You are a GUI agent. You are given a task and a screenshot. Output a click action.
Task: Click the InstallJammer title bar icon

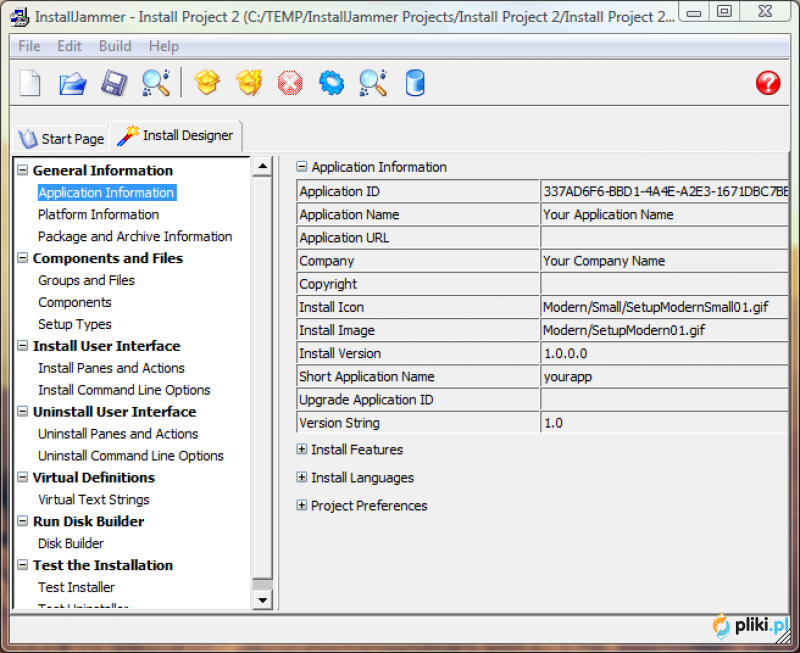click(19, 17)
